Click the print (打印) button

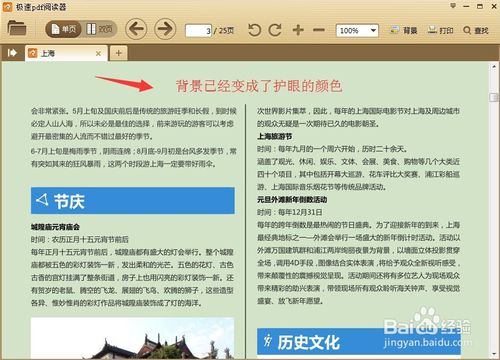[440, 30]
